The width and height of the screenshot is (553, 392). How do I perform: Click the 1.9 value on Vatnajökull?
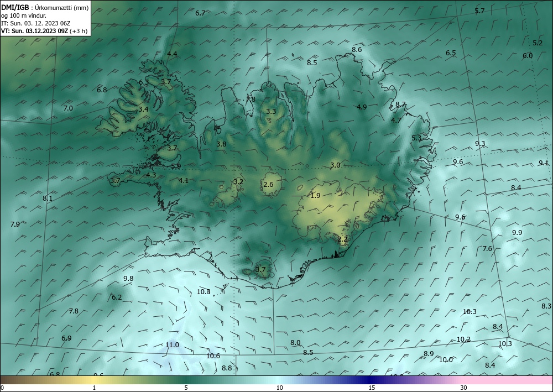315,196
